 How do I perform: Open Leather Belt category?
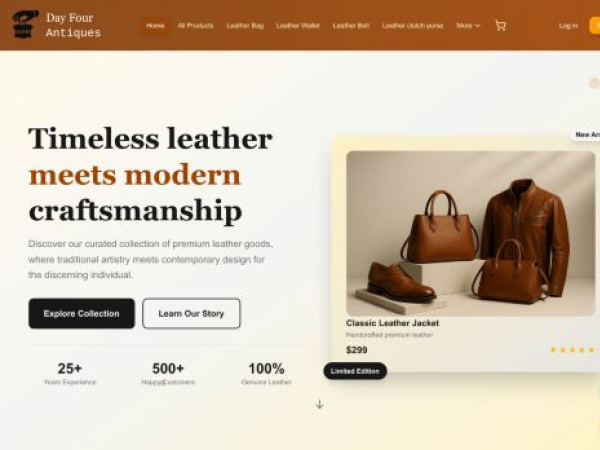351,26
